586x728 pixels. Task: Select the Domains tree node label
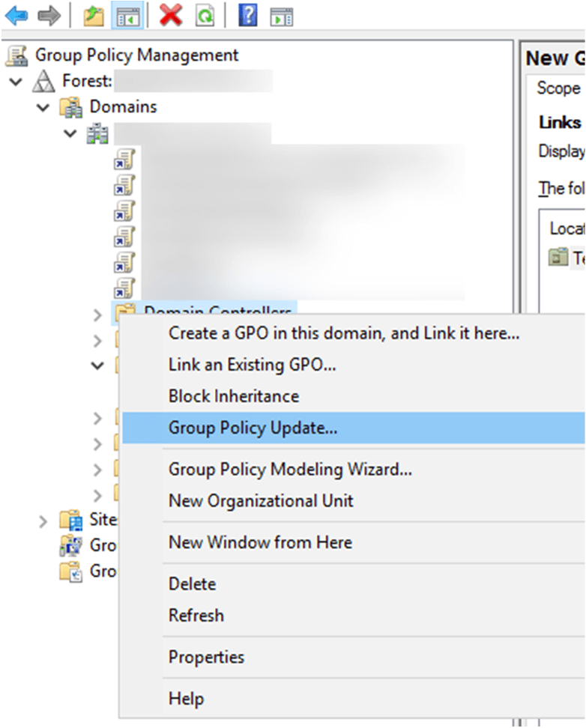point(123,107)
